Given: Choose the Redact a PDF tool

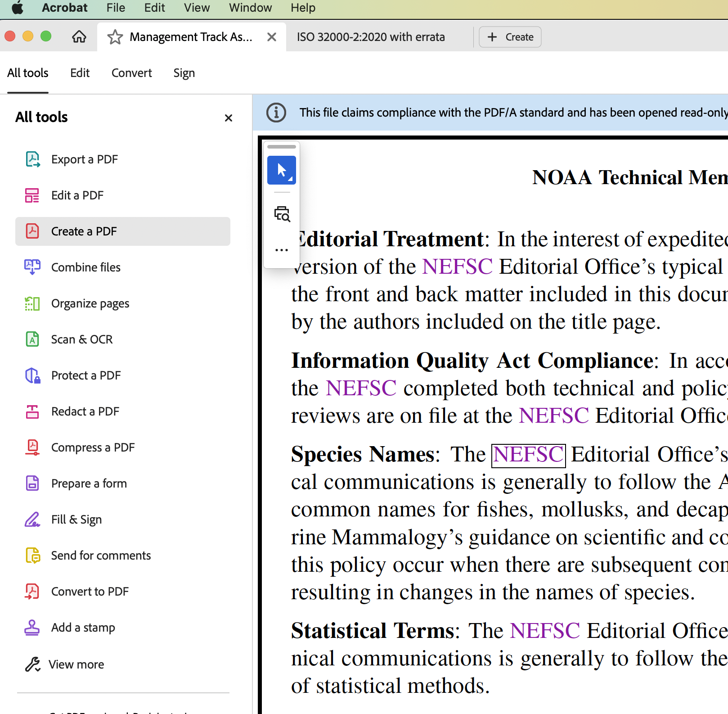Looking at the screenshot, I should (x=85, y=411).
